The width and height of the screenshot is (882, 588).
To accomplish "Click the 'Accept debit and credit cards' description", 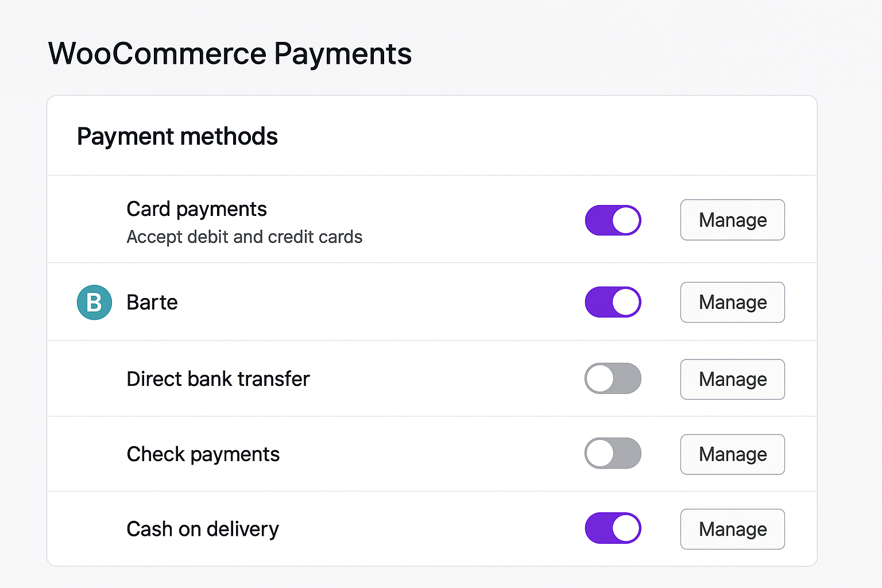I will pyautogui.click(x=244, y=237).
